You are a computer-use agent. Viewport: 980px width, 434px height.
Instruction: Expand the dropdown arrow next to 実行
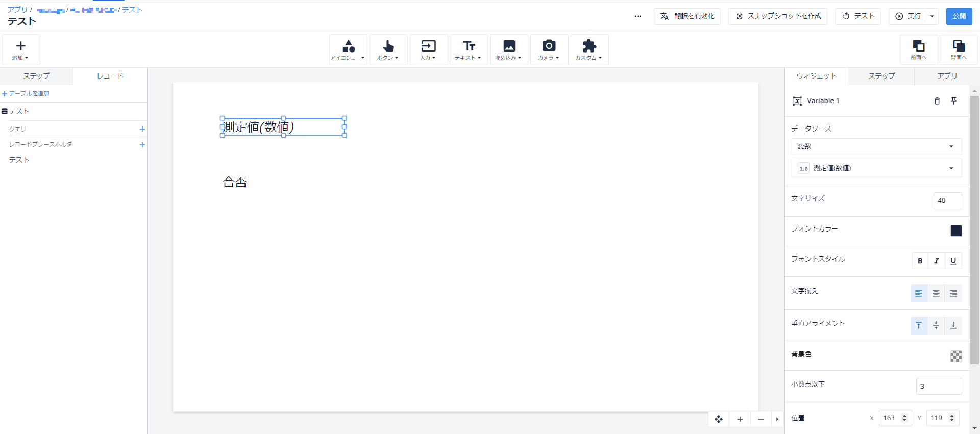click(x=932, y=16)
